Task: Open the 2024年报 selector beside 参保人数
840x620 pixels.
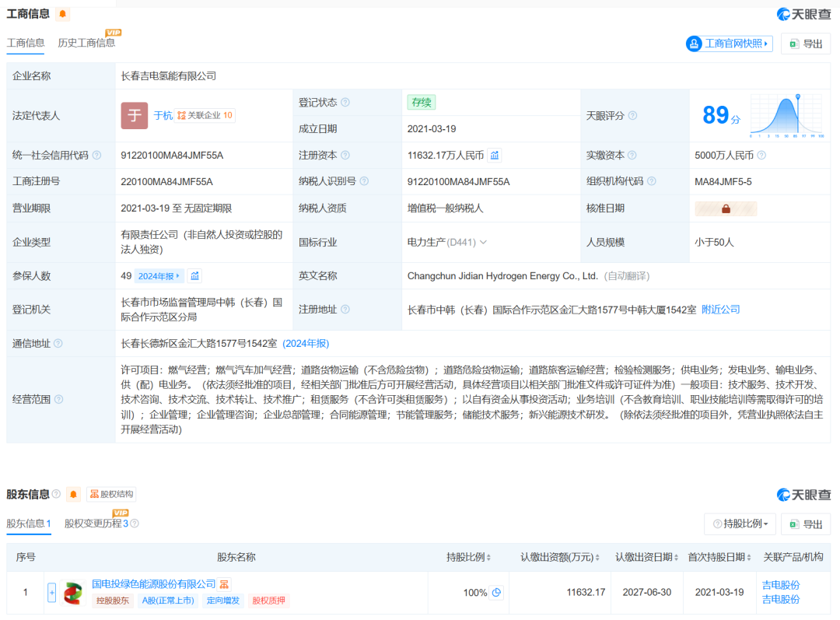Action: (159, 276)
